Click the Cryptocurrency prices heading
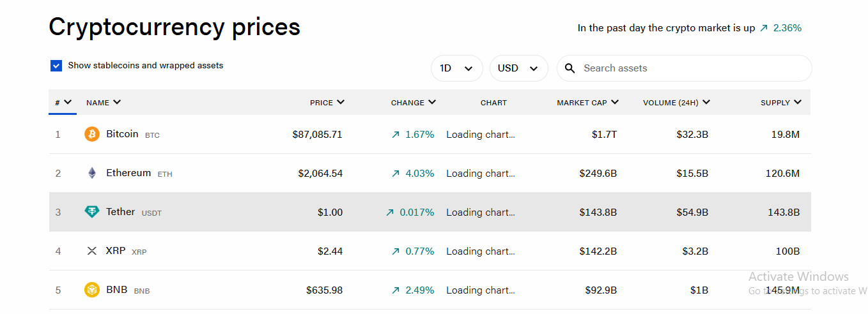 (174, 27)
